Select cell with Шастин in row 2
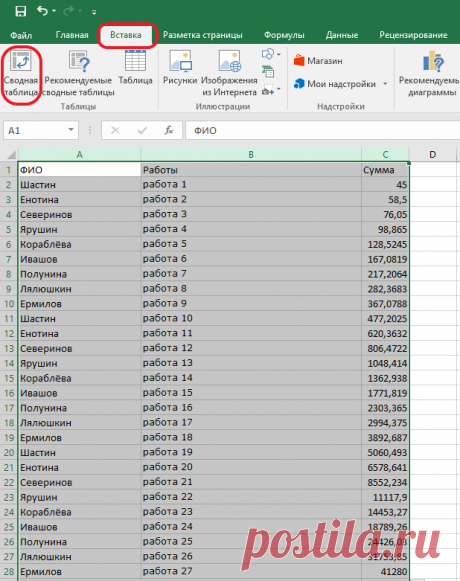Screen dimensions: 460x581 [x=79, y=185]
